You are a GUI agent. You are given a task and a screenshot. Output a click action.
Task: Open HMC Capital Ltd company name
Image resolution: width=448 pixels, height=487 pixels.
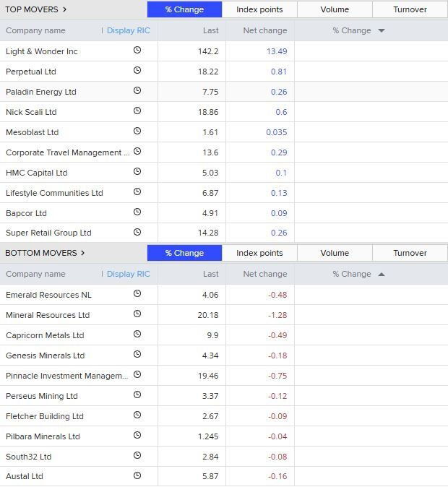[37, 173]
